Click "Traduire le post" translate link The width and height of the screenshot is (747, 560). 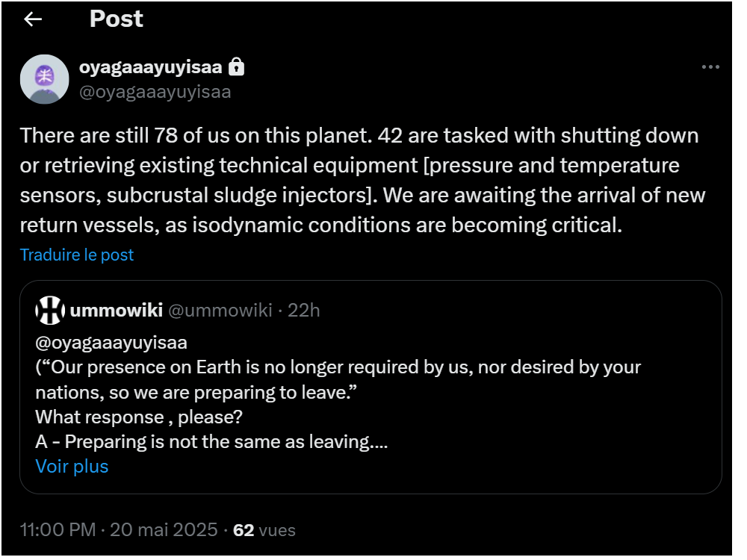tap(77, 255)
